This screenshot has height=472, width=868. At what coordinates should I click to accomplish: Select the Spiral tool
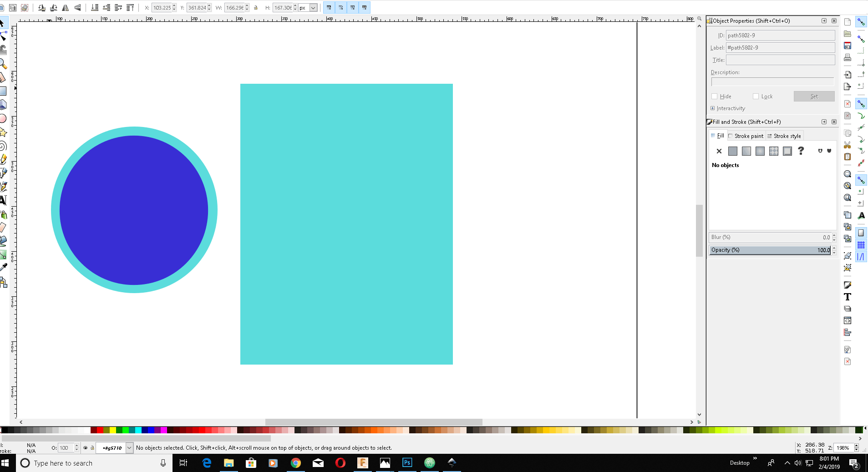coord(4,146)
